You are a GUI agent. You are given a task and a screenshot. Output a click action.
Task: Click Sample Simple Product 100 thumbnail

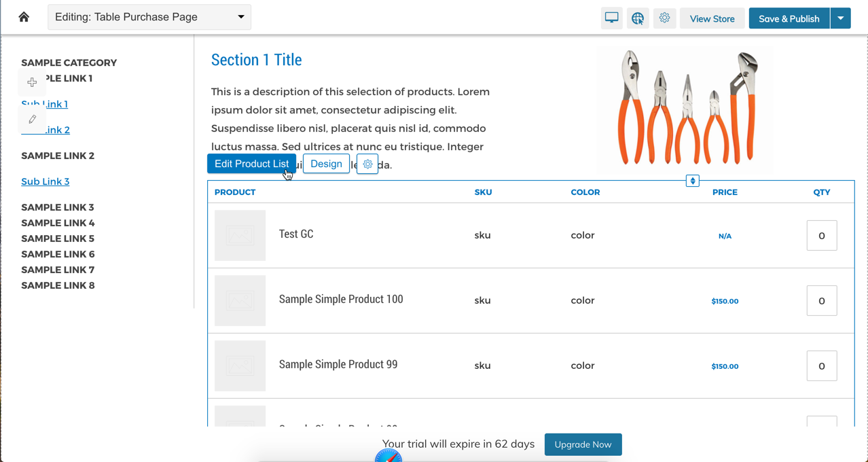click(x=240, y=301)
